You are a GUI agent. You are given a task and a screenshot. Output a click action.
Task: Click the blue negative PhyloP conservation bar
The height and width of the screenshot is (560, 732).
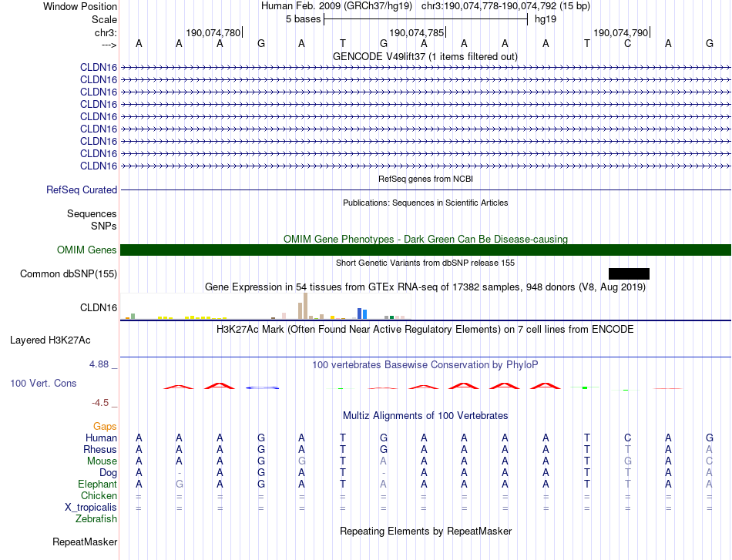coord(262,387)
